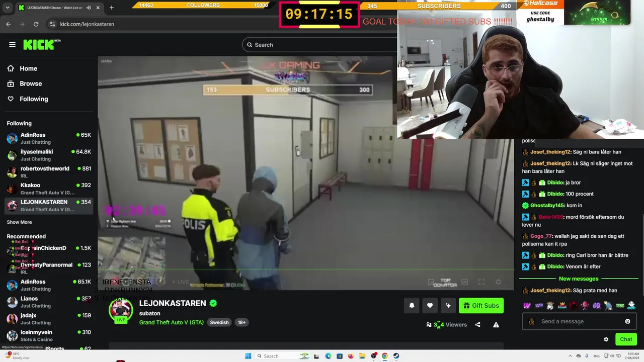
Task: Insert the Ghost emote
Action: point(631,305)
